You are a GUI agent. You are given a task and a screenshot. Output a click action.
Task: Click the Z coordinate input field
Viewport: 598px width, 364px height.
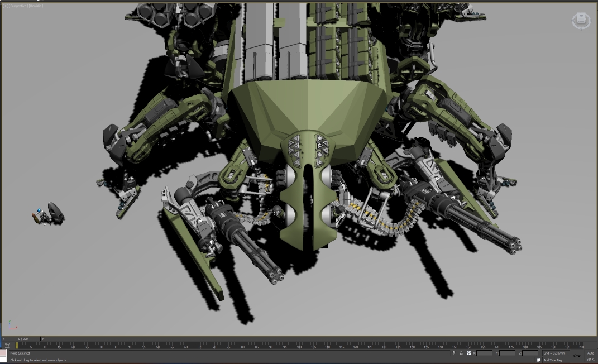click(530, 353)
